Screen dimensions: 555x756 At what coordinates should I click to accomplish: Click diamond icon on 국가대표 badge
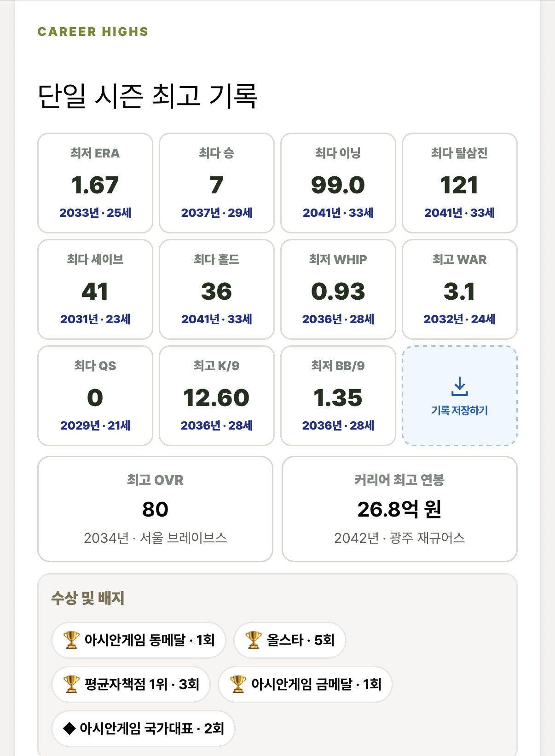(x=69, y=728)
